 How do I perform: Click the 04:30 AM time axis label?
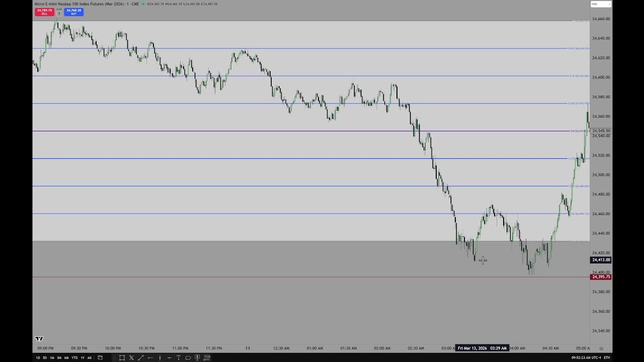click(550, 348)
